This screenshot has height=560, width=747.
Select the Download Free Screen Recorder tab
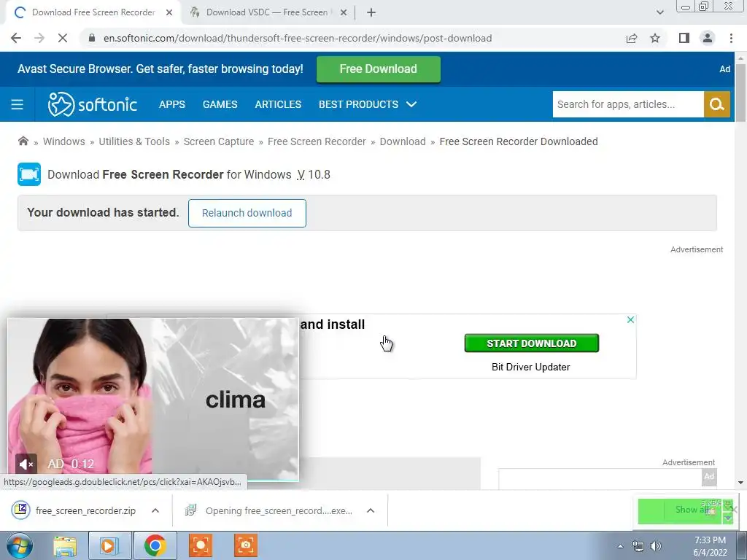coord(93,12)
